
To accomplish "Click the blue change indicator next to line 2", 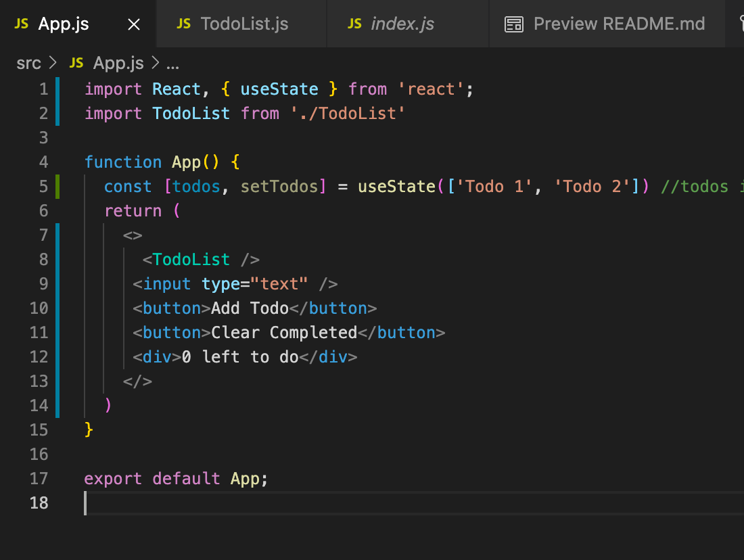I will (x=57, y=113).
